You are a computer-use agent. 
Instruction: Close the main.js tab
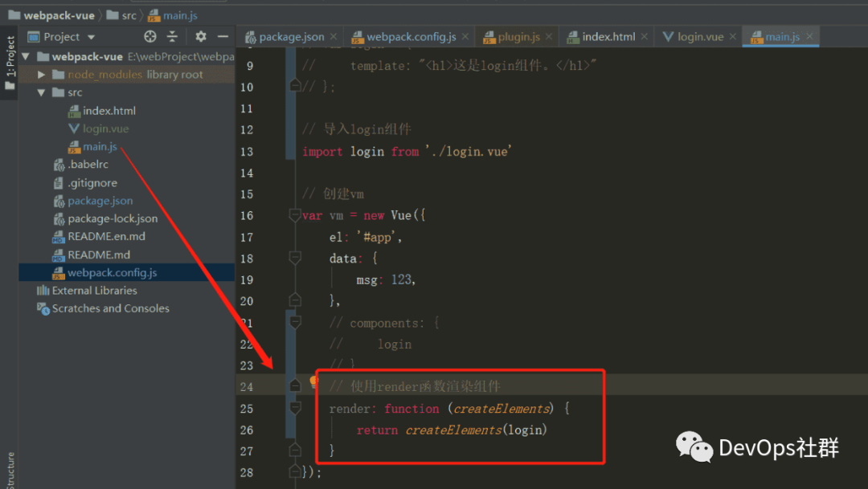point(809,36)
